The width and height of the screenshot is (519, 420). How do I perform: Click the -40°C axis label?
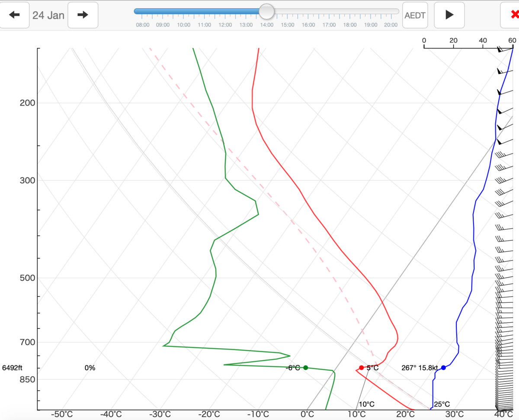point(111,414)
